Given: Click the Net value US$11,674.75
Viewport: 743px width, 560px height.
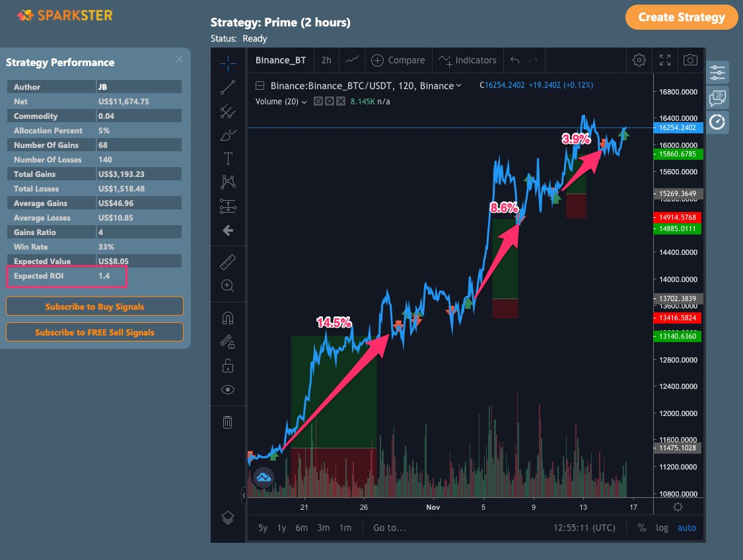Looking at the screenshot, I should [x=124, y=102].
